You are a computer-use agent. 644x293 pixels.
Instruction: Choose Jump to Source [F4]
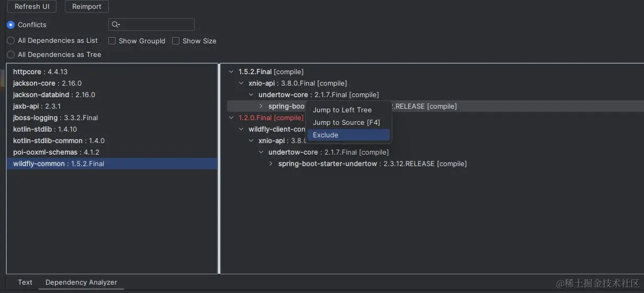[x=348, y=122]
